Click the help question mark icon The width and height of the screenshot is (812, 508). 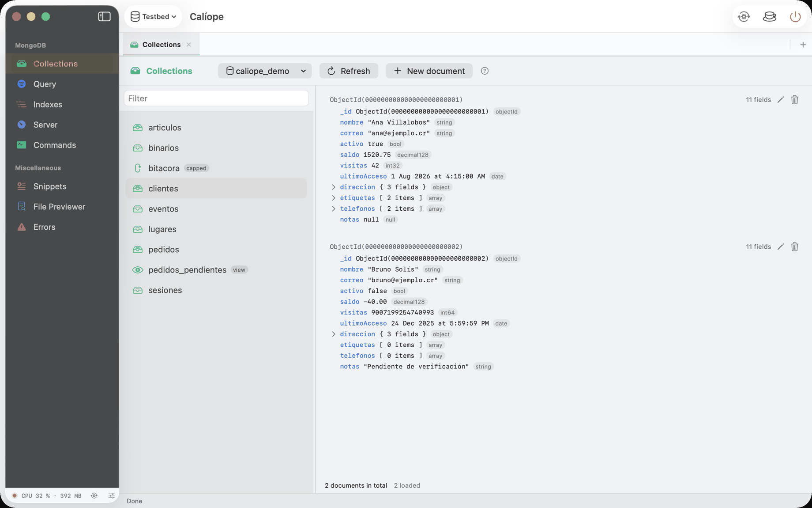[485, 71]
